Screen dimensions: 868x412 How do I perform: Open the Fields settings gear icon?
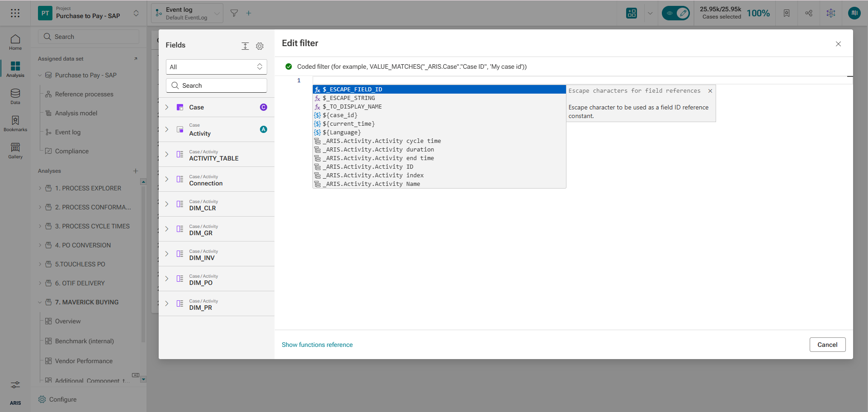(259, 46)
